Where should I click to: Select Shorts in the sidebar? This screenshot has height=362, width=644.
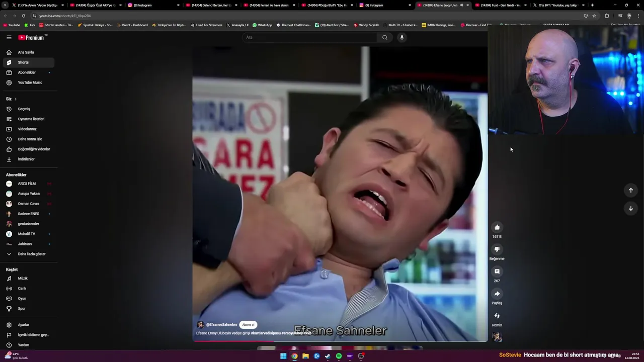click(x=28, y=62)
